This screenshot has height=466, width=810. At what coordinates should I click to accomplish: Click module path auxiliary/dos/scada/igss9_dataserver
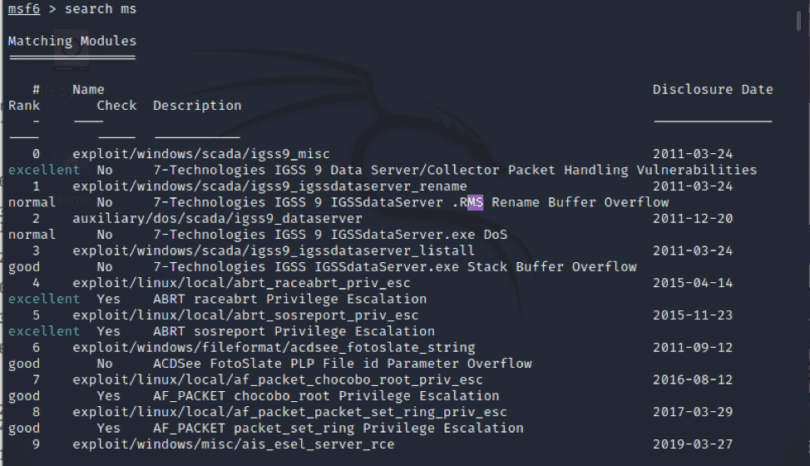click(217, 219)
